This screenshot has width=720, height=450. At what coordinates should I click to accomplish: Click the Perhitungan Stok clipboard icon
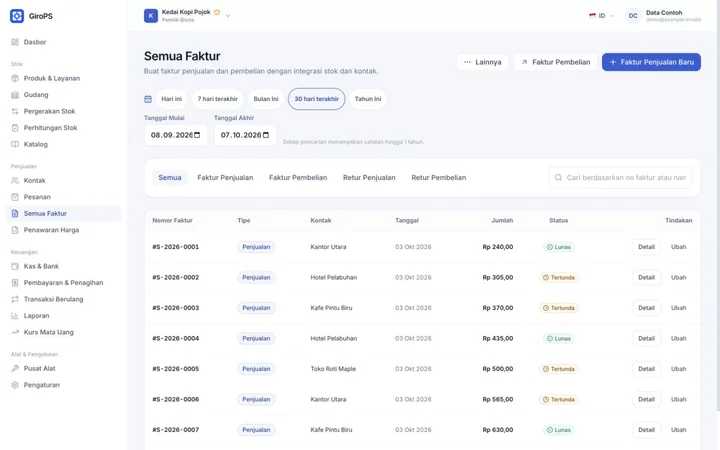[15, 128]
